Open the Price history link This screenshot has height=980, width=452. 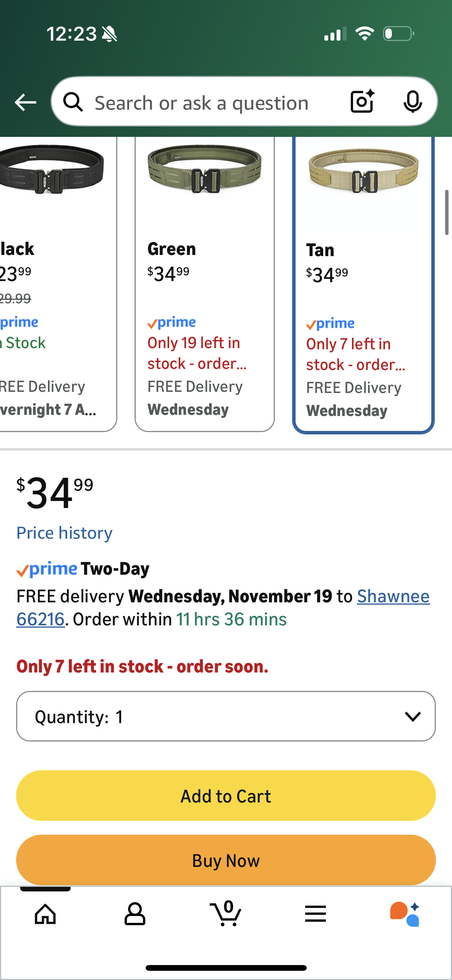click(x=64, y=533)
